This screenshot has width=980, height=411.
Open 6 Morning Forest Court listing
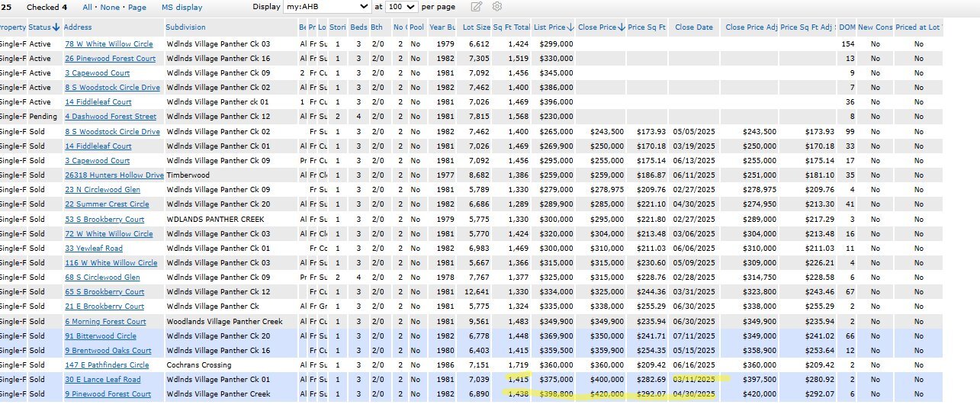(x=105, y=322)
